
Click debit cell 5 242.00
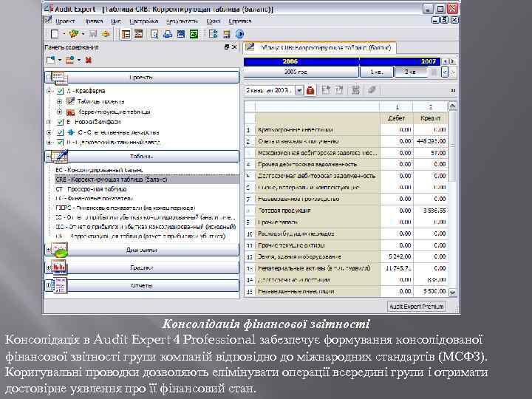click(396, 257)
